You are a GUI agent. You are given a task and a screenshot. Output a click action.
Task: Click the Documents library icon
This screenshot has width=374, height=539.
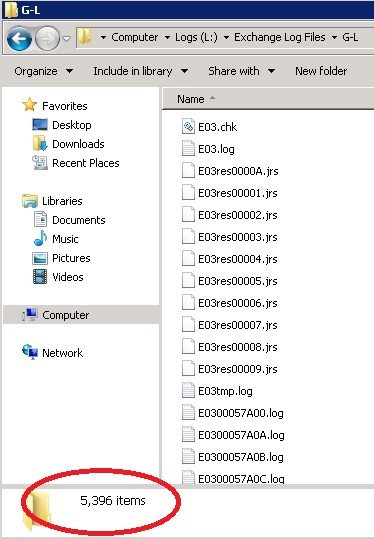pyautogui.click(x=40, y=219)
